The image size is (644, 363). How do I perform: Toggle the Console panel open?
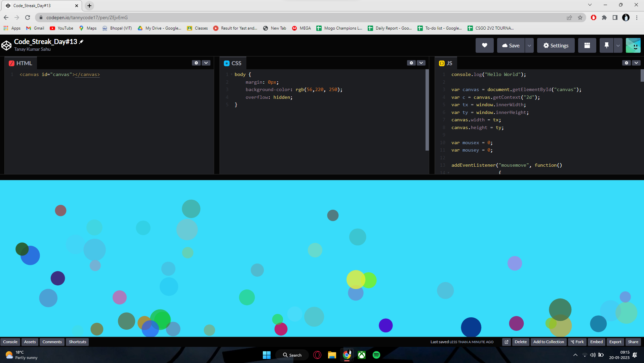pyautogui.click(x=10, y=341)
